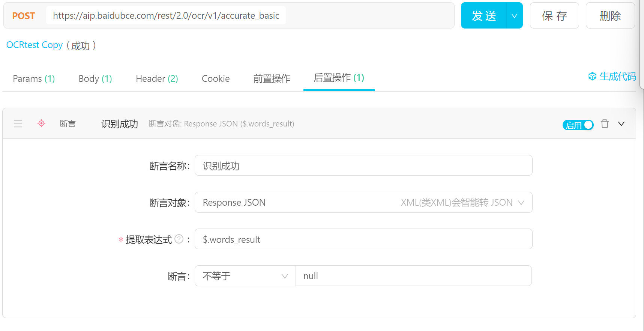The width and height of the screenshot is (644, 331).
Task: Delete the assertion with trash icon
Action: point(605,123)
